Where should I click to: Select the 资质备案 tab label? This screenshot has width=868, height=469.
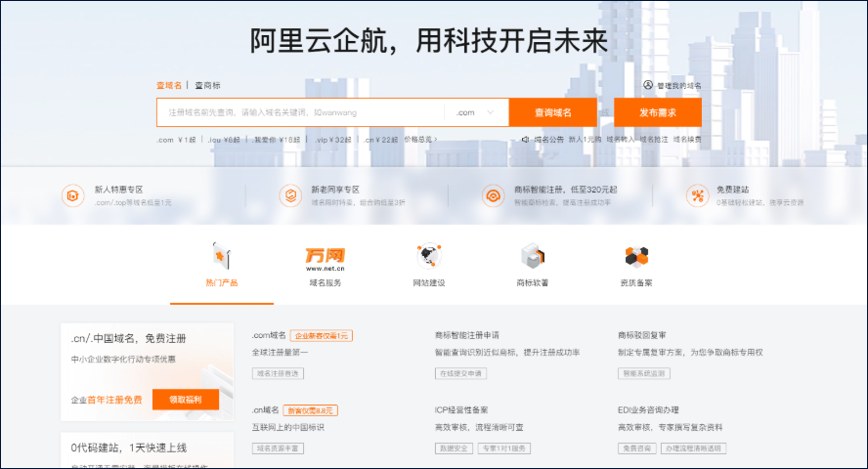click(636, 283)
